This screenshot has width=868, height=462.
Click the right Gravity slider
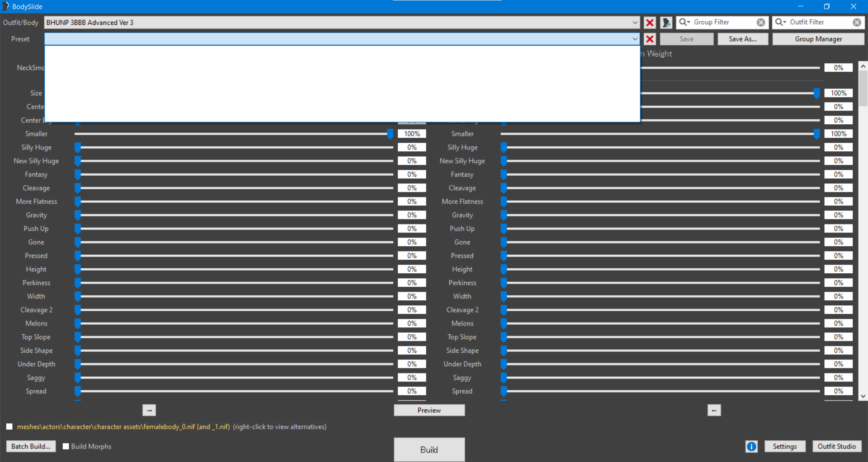(x=660, y=215)
